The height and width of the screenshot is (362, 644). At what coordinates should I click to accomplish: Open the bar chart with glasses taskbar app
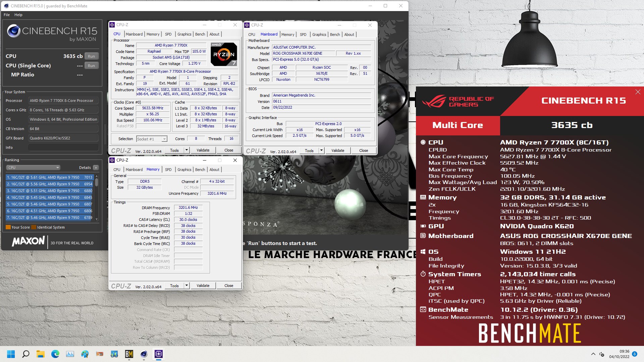click(114, 354)
